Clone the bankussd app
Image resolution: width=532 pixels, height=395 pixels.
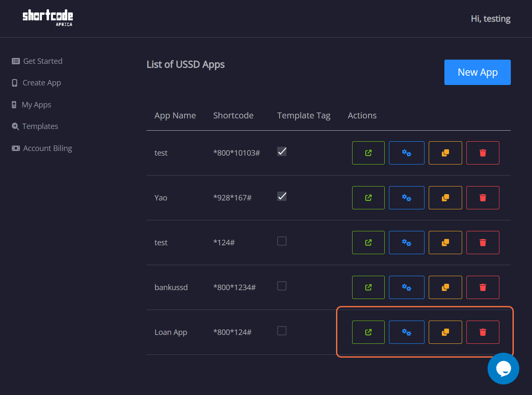pos(445,287)
